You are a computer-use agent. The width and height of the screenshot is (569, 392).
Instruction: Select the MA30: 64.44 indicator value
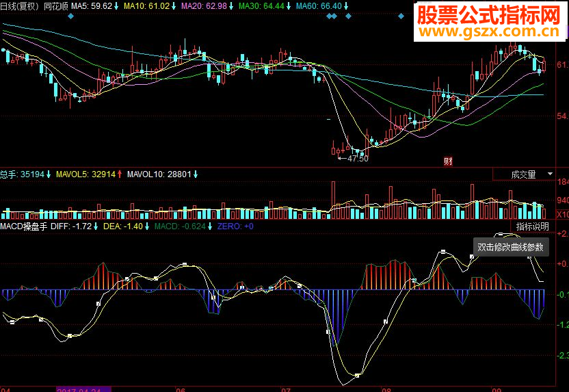[262, 6]
